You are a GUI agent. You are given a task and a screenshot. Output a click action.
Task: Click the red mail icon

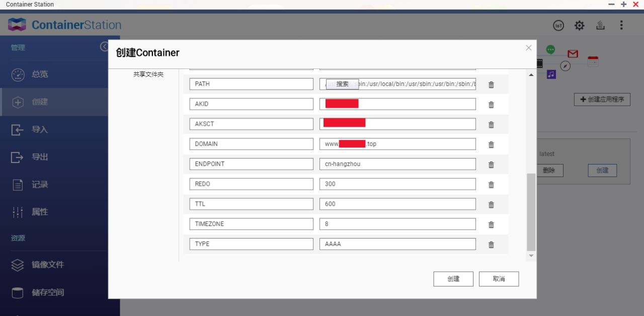click(573, 54)
